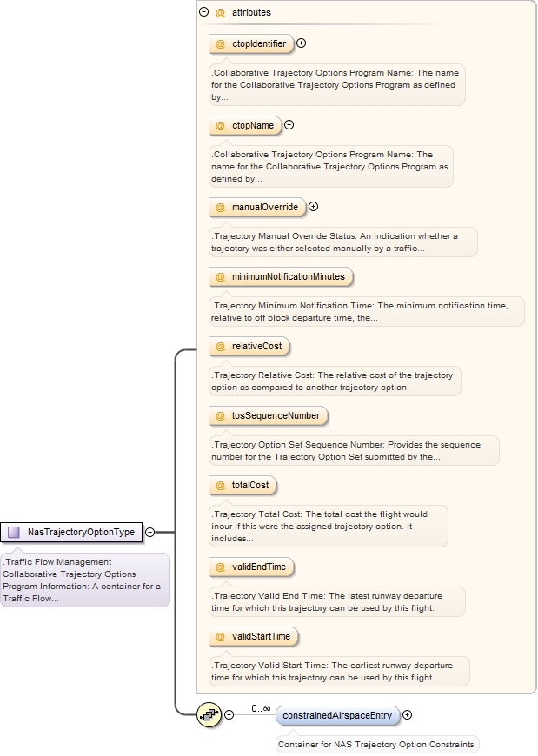Select the constrainedAirspaceEntry element box
Screen dimensions: 538x756
point(337,716)
